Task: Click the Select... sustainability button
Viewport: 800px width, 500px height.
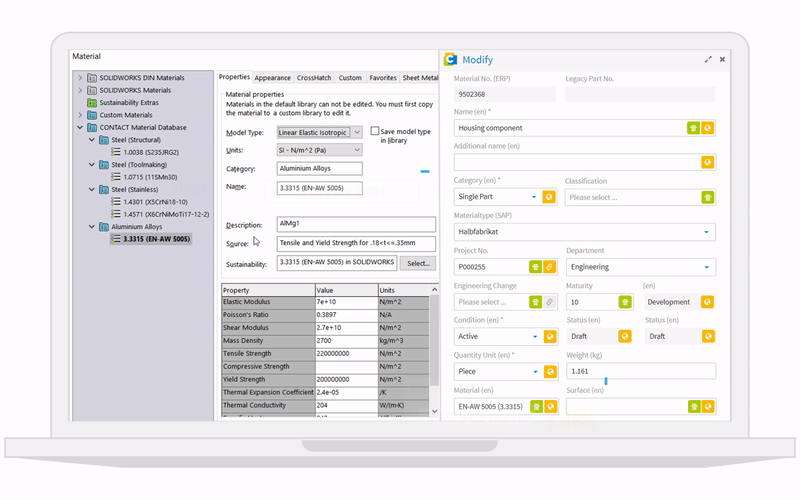Action: point(418,263)
